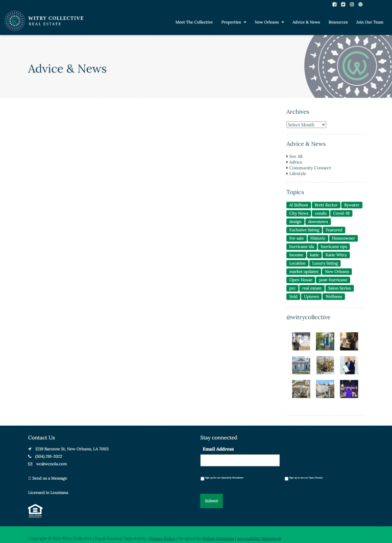Select the Al Sidhom topic tag
This screenshot has width=392, height=543.
pyautogui.click(x=299, y=205)
